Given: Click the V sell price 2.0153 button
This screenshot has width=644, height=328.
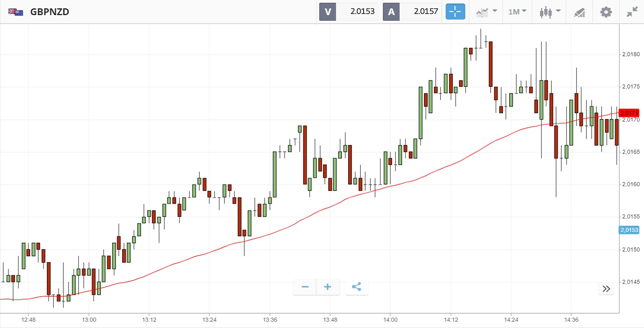Looking at the screenshot, I should click(x=349, y=12).
